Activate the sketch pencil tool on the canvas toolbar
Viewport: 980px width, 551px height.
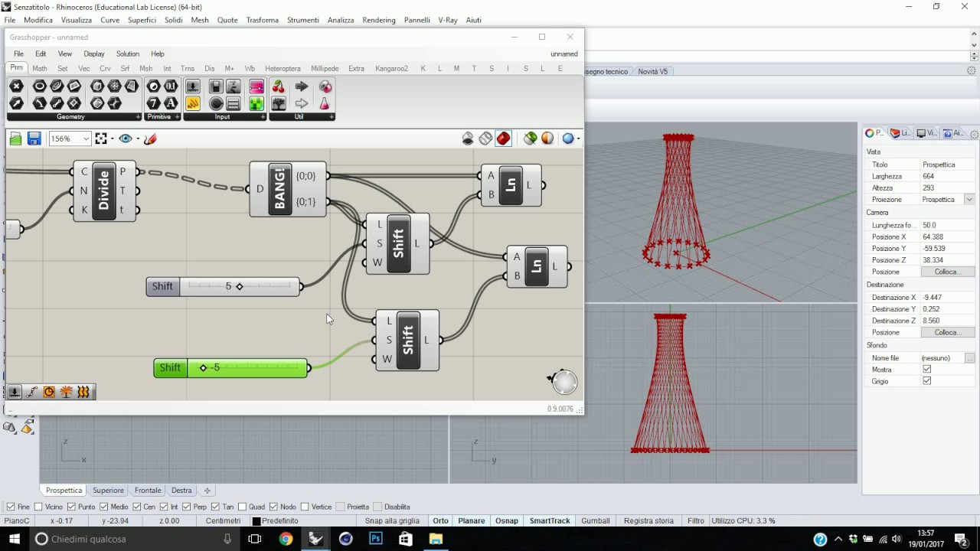[150, 139]
